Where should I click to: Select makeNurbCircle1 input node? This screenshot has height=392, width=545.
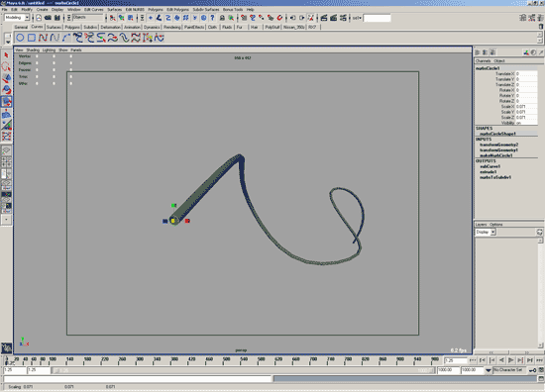point(495,155)
